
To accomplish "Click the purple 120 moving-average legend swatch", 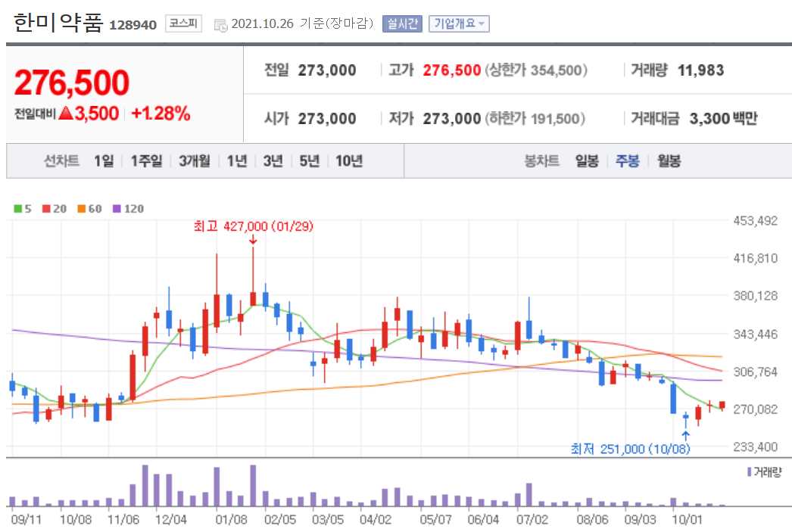I will click(x=117, y=208).
